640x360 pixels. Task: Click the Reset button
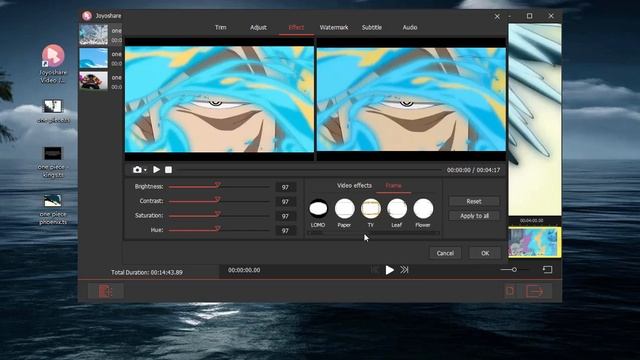474,201
